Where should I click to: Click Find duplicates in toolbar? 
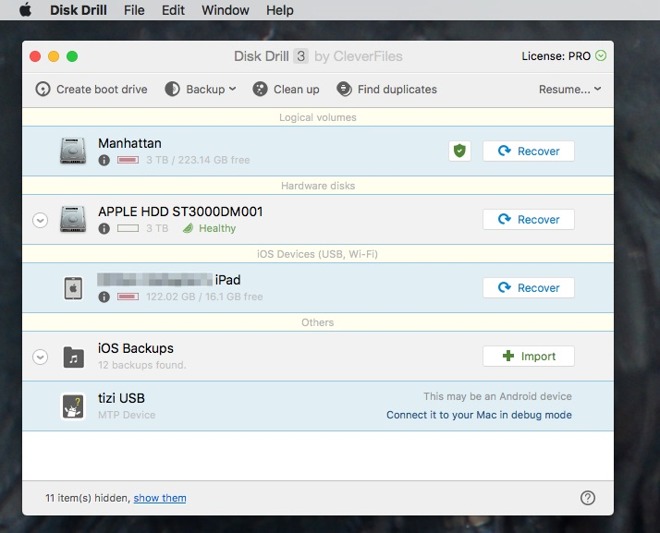387,89
